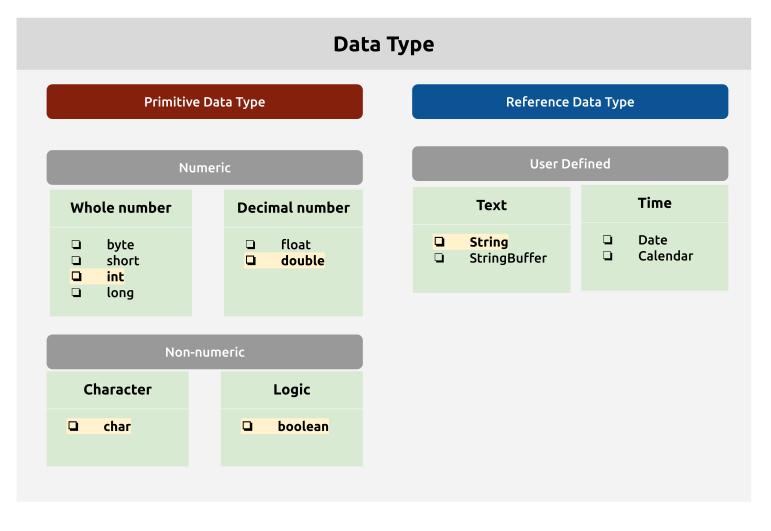Click the Reference Data Type button

570,102
